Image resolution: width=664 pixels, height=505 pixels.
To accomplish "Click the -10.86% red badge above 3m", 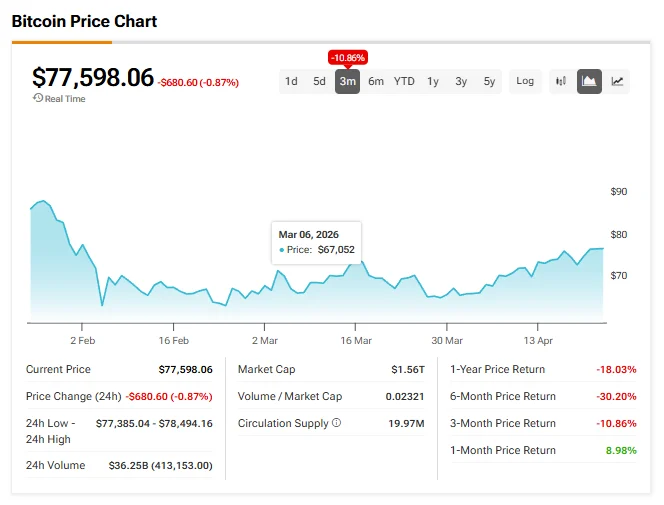I will (x=348, y=58).
